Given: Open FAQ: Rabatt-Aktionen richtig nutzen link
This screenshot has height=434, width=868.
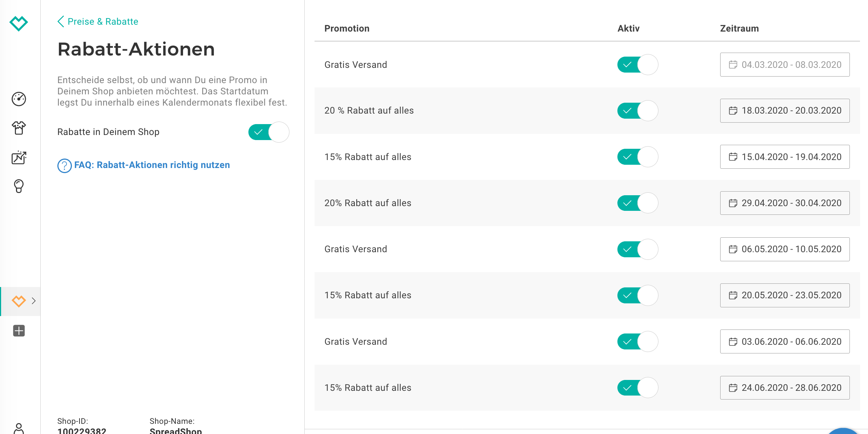Looking at the screenshot, I should pos(152,165).
